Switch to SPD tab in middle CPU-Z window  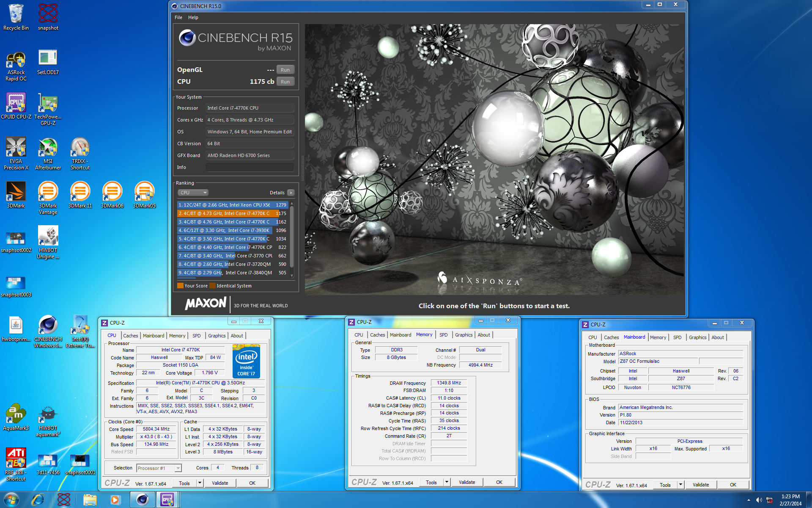443,335
